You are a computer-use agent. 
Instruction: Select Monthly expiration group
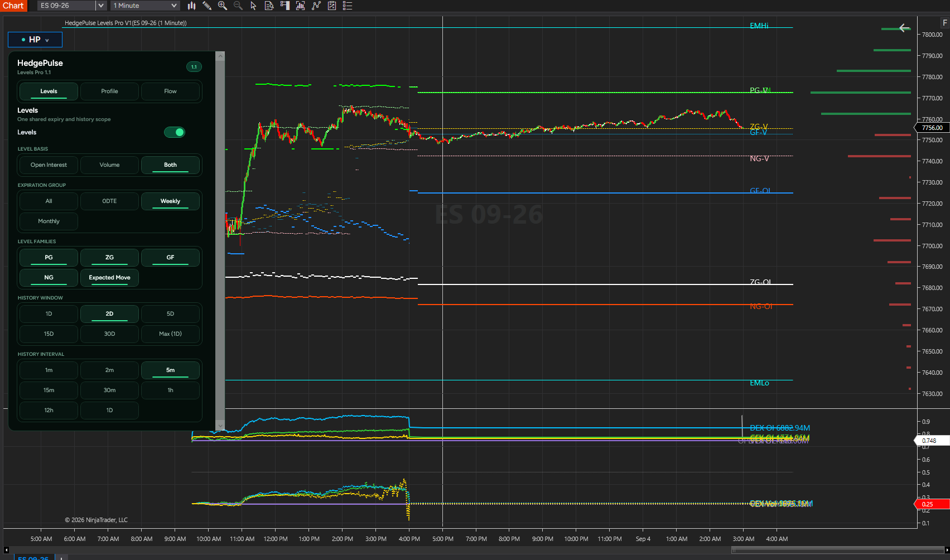49,221
